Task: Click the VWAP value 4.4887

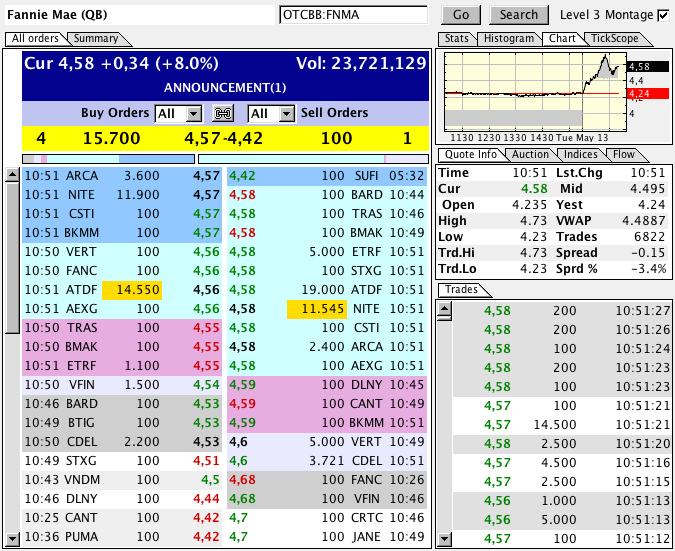Action: [x=644, y=221]
